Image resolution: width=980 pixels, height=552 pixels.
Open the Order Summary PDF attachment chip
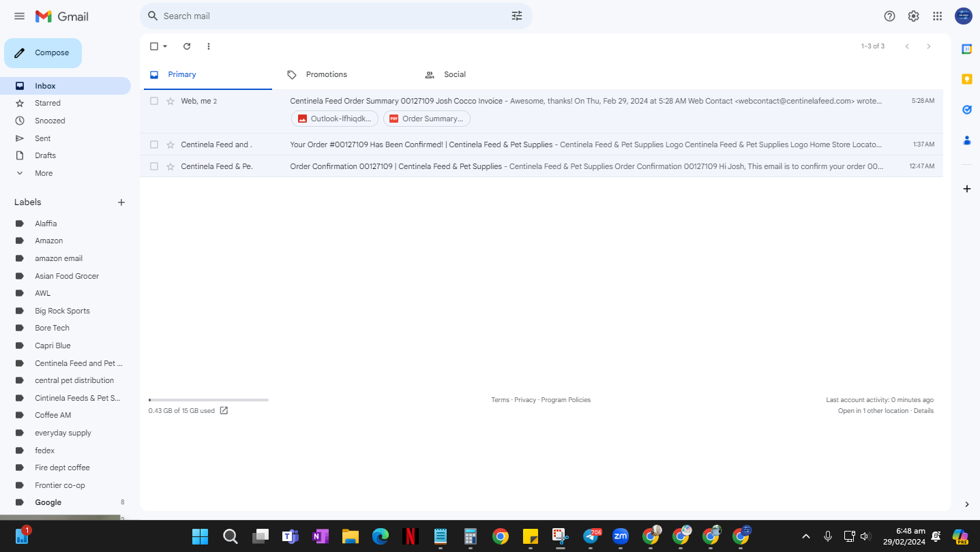click(x=427, y=119)
